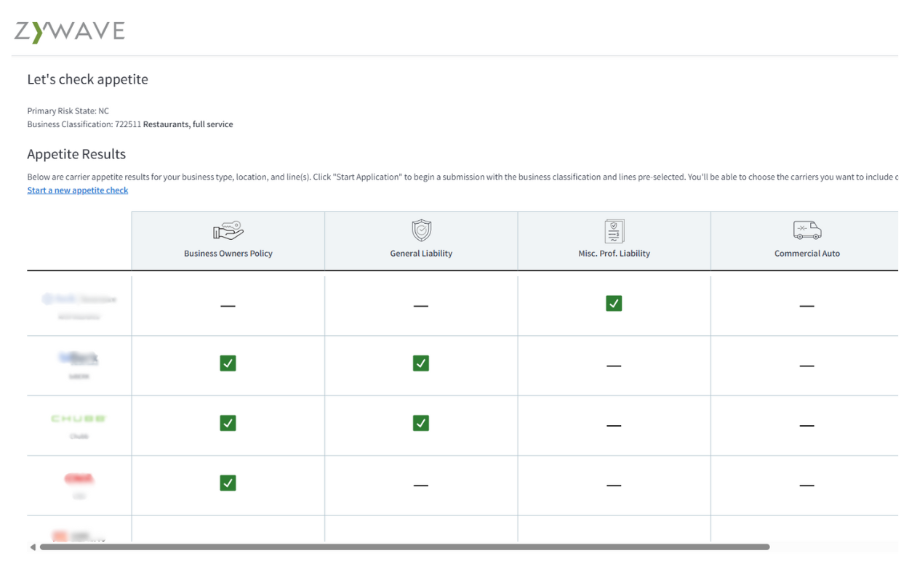Screen dimensions: 909x588
Task: Click Chubb's Business Owners Policy checkmark
Action: pyautogui.click(x=228, y=423)
